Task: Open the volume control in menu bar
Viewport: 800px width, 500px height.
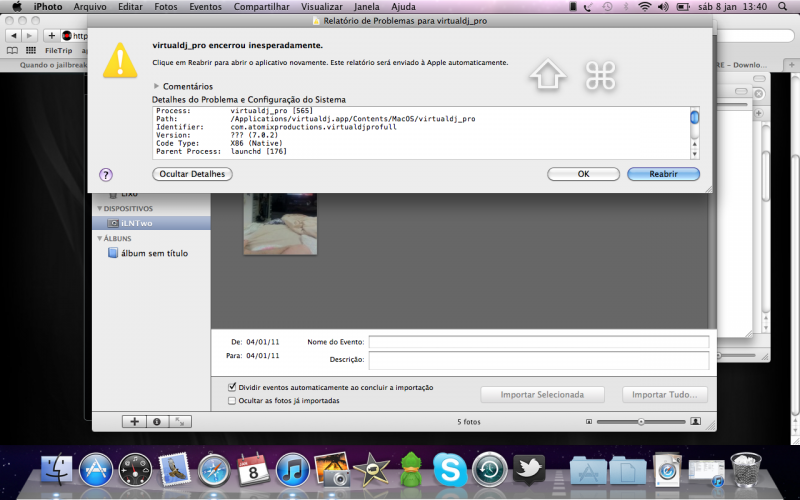Action: tap(663, 7)
